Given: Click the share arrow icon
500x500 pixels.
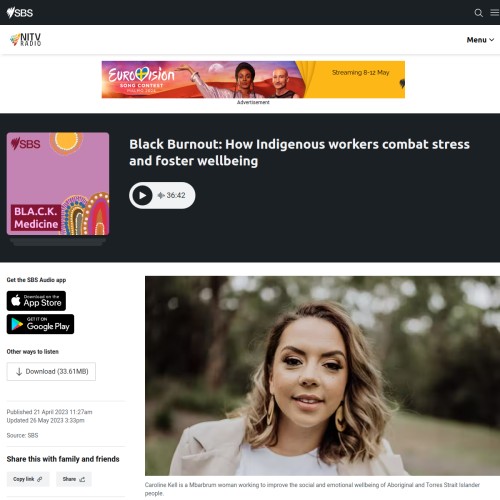Looking at the screenshot, I should click(82, 479).
